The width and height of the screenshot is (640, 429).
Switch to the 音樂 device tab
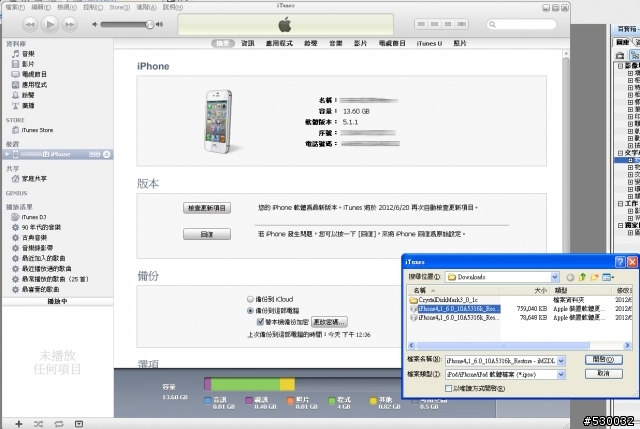(336, 43)
